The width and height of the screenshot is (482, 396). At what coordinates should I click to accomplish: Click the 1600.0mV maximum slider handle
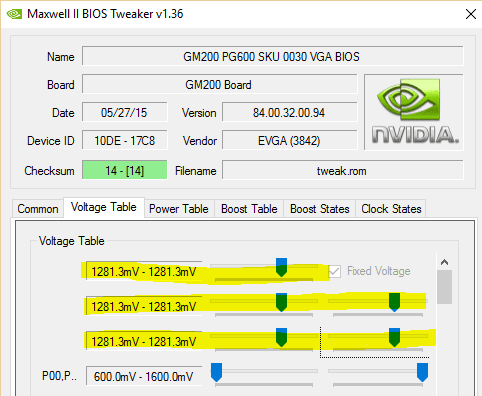[x=422, y=372]
